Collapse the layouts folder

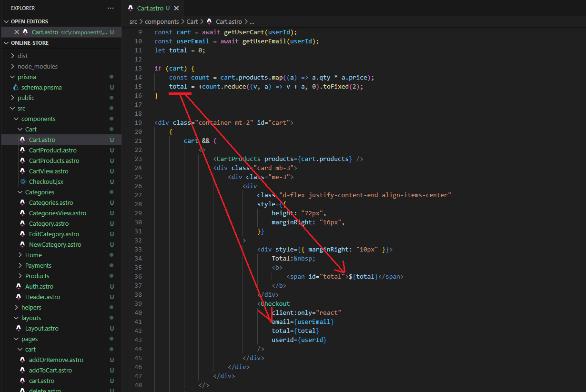click(31, 318)
